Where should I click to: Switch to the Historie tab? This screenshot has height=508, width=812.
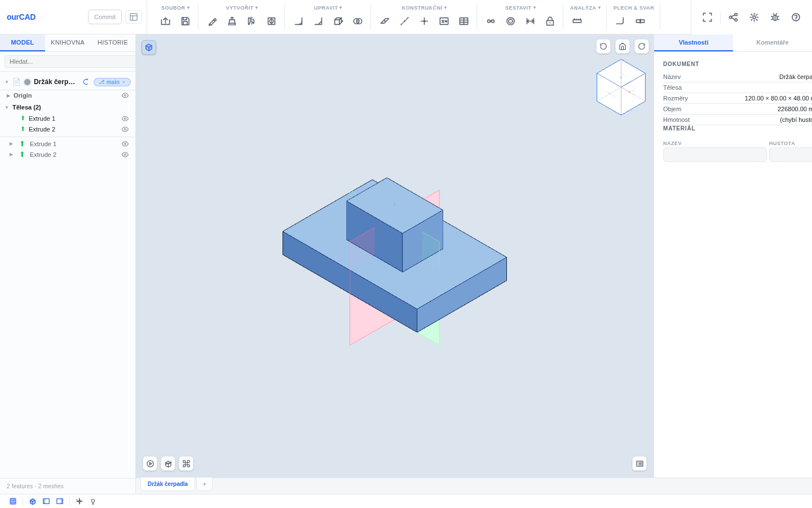pos(113,43)
